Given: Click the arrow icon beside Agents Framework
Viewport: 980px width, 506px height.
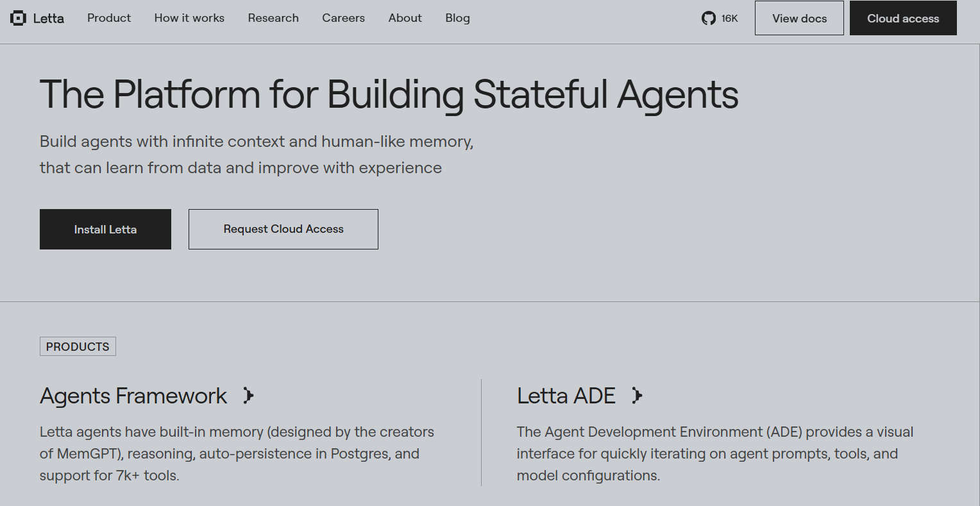Looking at the screenshot, I should coord(249,396).
